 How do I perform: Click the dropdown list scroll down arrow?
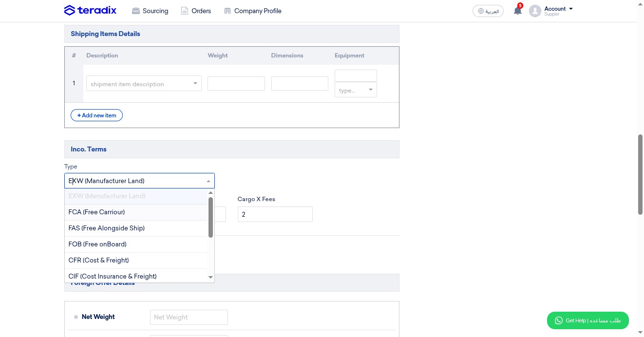point(210,278)
